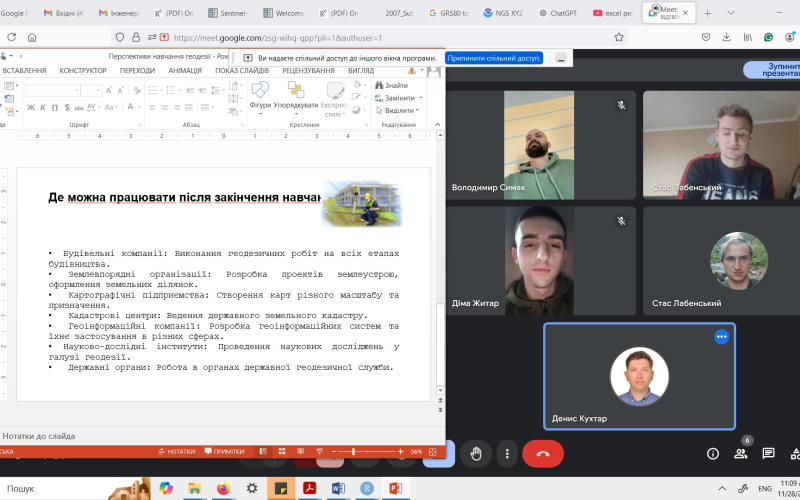Toggle НОТАТКИ notes pane in status bar
Screen dimensions: 800x500
coord(177,452)
